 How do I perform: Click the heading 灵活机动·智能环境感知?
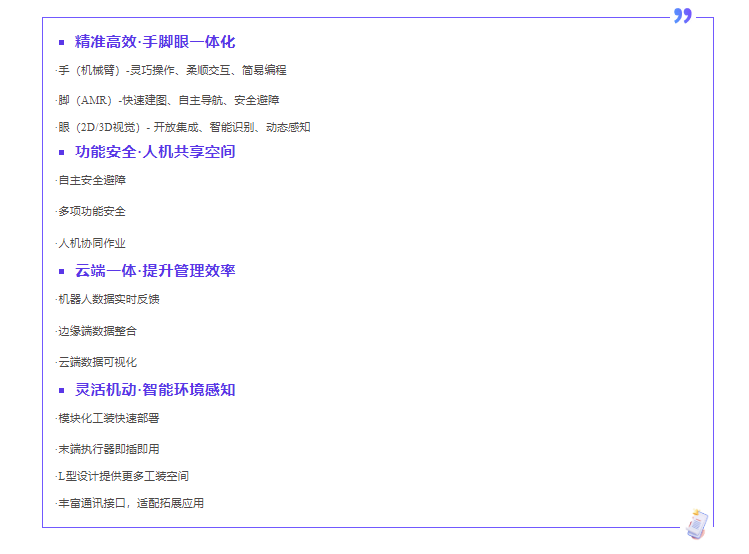pos(155,390)
